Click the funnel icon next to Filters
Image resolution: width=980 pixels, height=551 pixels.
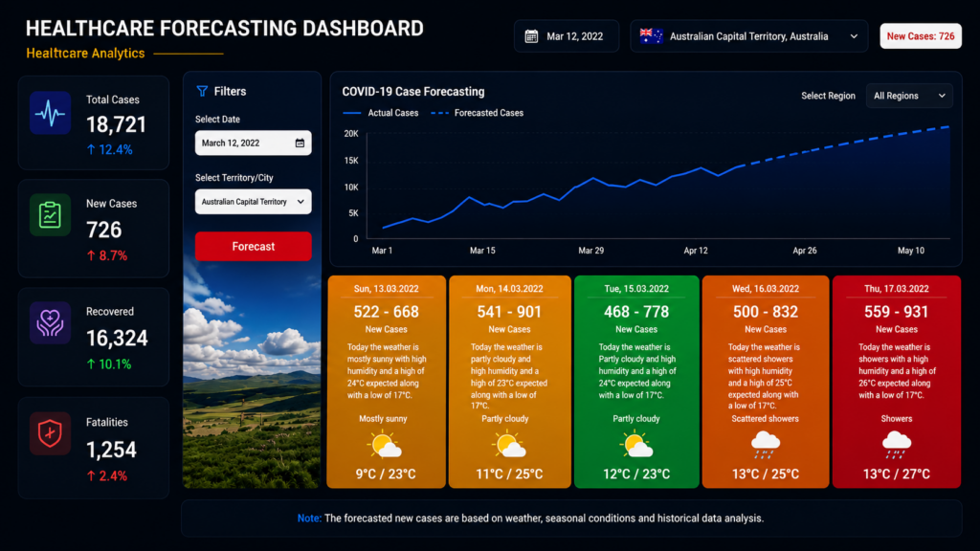click(202, 91)
